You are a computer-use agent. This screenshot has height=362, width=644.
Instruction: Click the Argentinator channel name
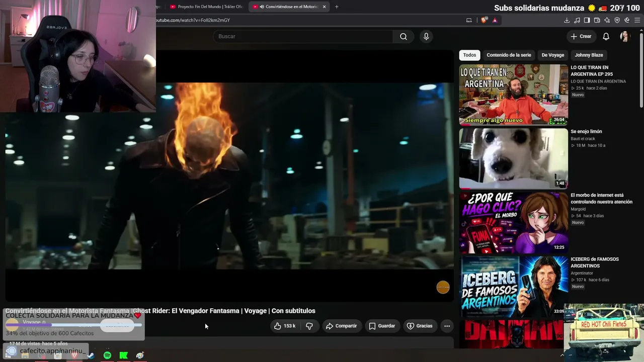point(582,273)
